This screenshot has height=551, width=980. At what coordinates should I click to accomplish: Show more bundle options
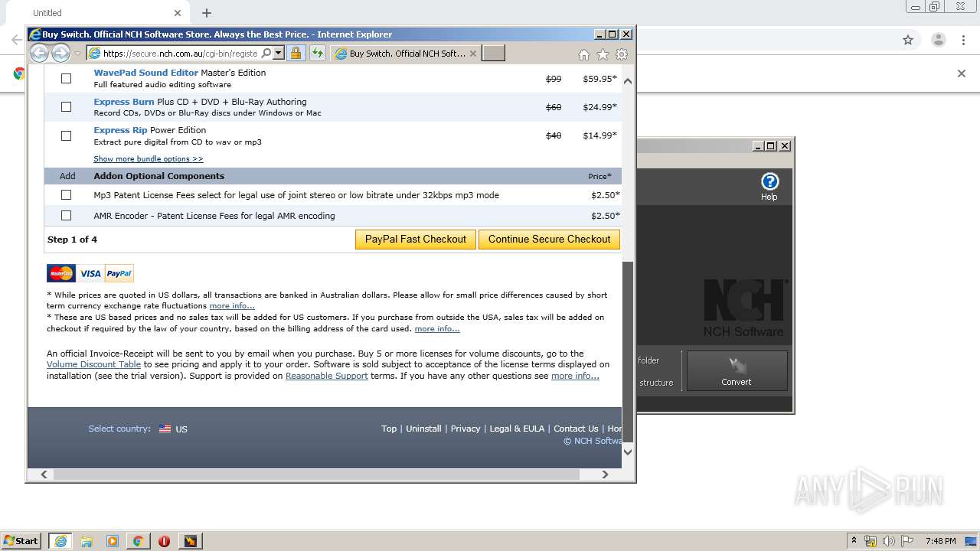[x=149, y=159]
